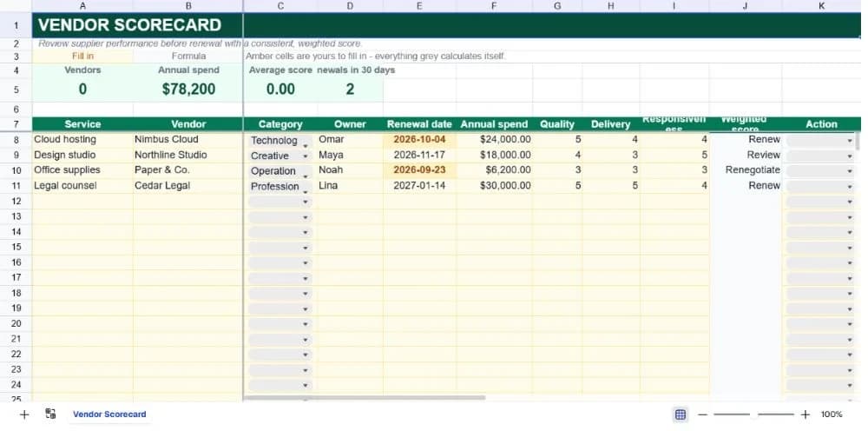The image size is (868, 431).
Task: Click the grid view icon in status bar
Action: (681, 414)
